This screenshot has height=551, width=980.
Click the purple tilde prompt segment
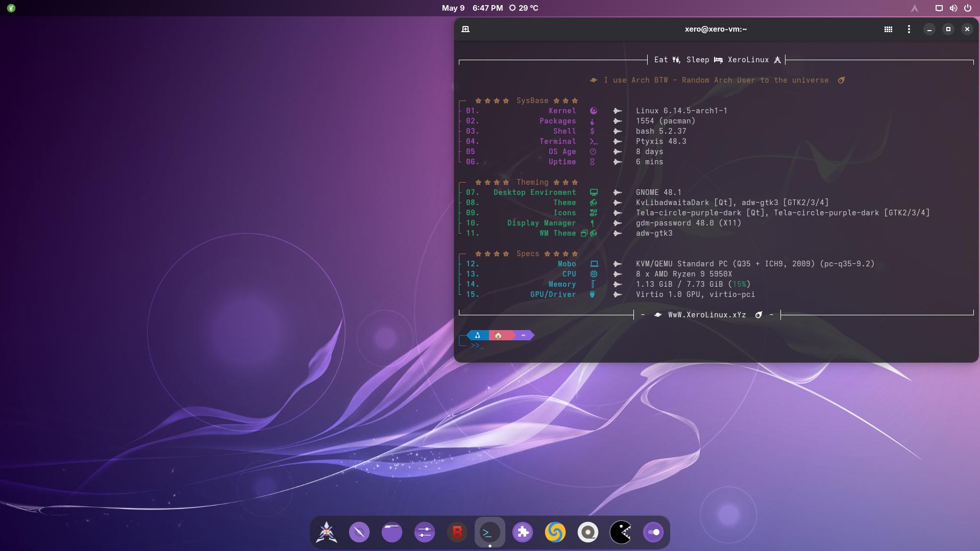point(524,335)
